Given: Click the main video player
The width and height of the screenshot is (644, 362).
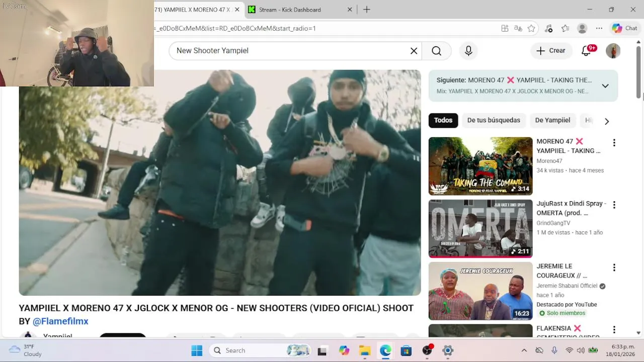Looking at the screenshot, I should click(220, 183).
